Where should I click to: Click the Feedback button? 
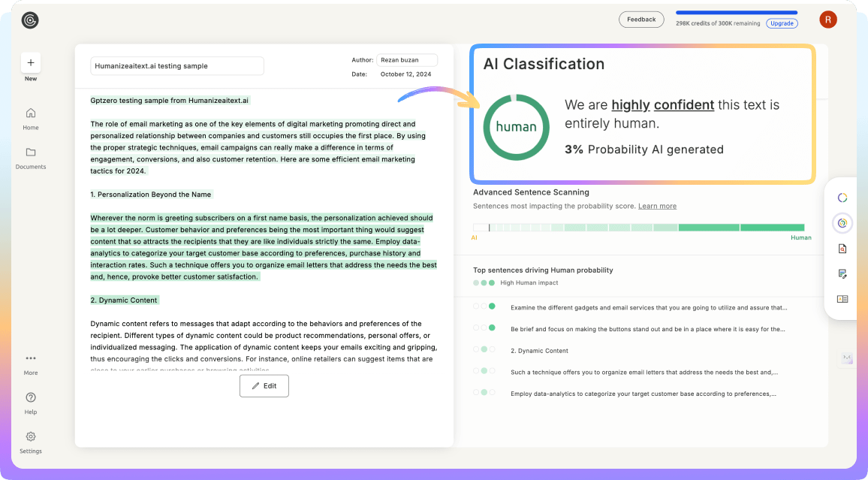641,20
